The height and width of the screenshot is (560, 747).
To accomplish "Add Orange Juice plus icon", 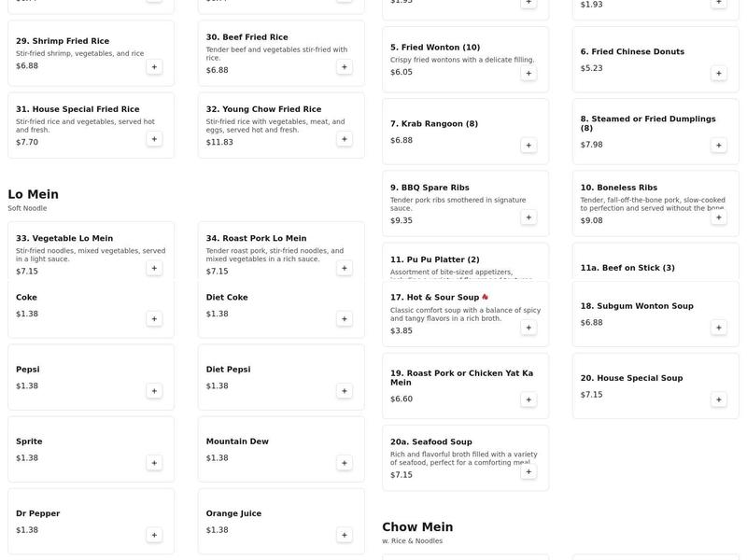I will coord(344,535).
